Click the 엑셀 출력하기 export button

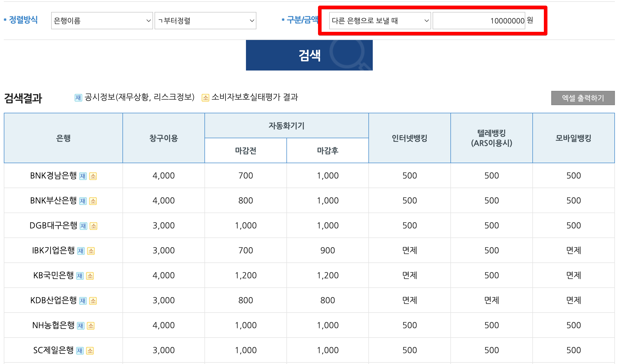click(x=583, y=98)
